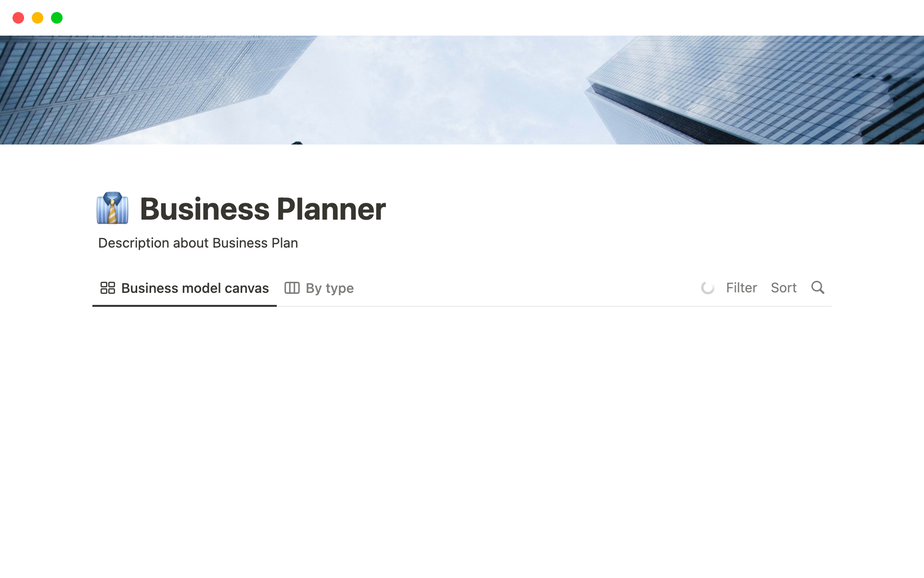Switch to the Business model canvas tab
Screen dimensions: 924x578
tap(184, 288)
